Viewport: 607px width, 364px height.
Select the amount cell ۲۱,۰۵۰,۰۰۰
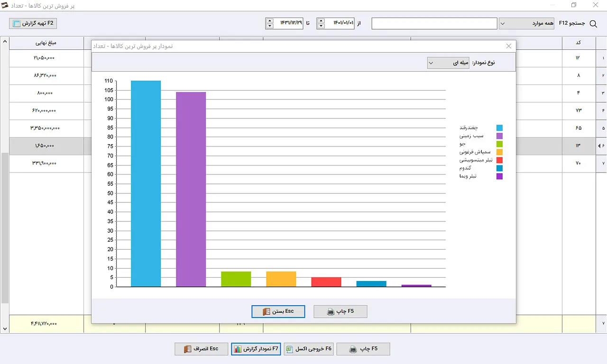(x=46, y=58)
